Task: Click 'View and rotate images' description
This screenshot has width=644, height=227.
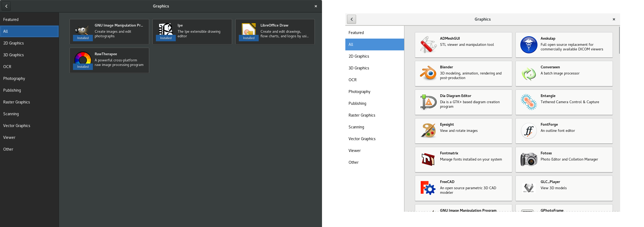Action: 459,131
